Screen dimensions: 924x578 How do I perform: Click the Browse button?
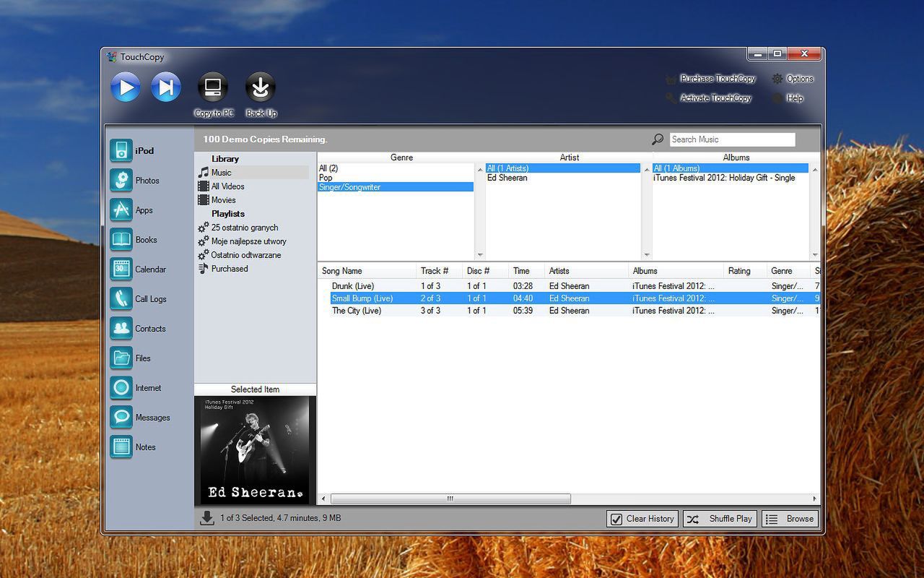pyautogui.click(x=790, y=518)
